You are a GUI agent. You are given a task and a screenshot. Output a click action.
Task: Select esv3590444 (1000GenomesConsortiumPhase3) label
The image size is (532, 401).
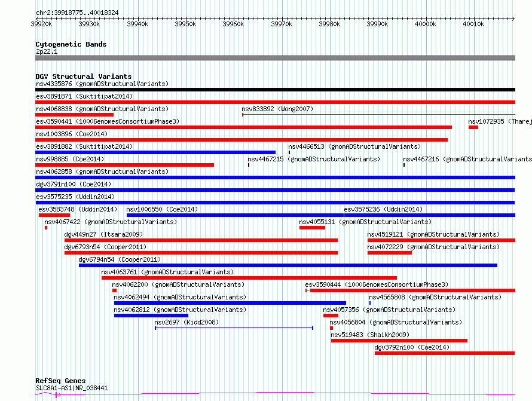click(x=377, y=284)
